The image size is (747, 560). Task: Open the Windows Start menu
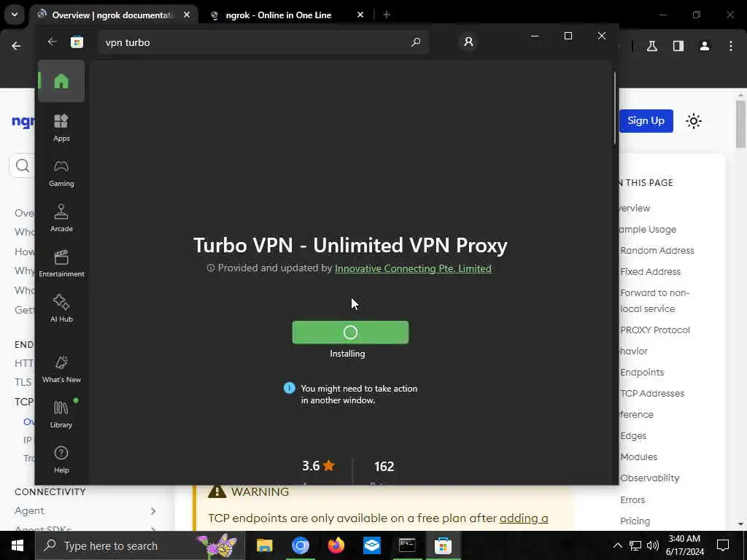tap(18, 545)
